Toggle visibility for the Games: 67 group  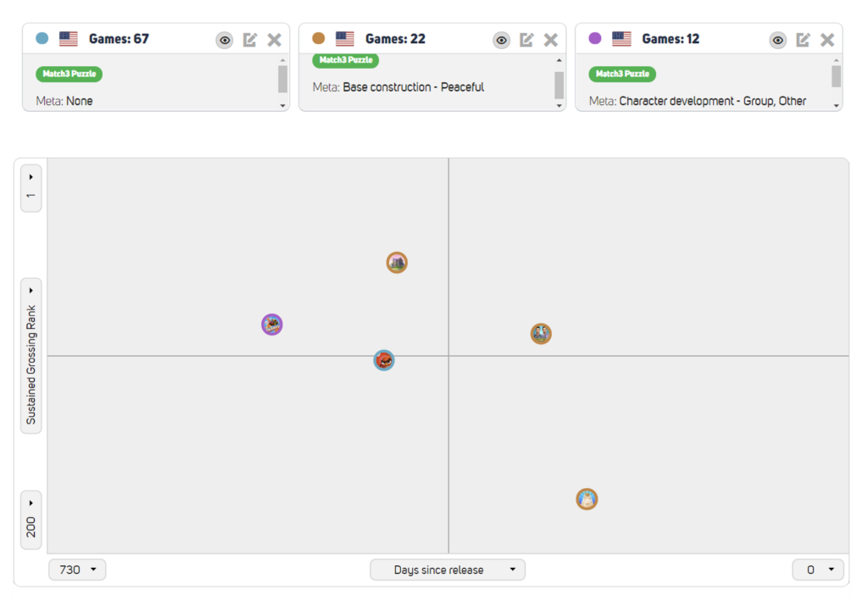pyautogui.click(x=224, y=39)
